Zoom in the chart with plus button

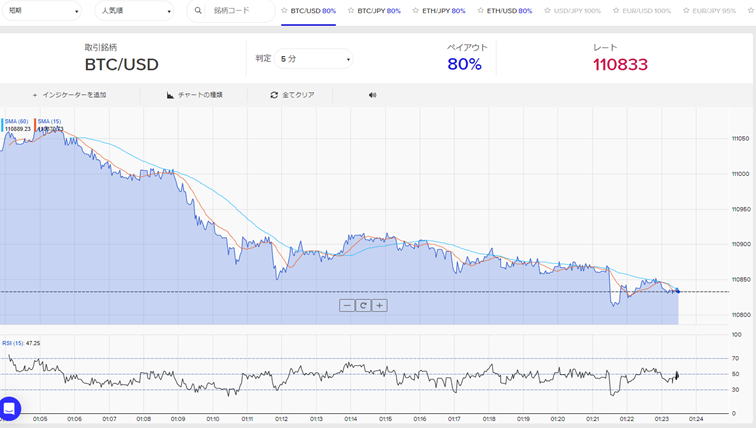point(380,306)
